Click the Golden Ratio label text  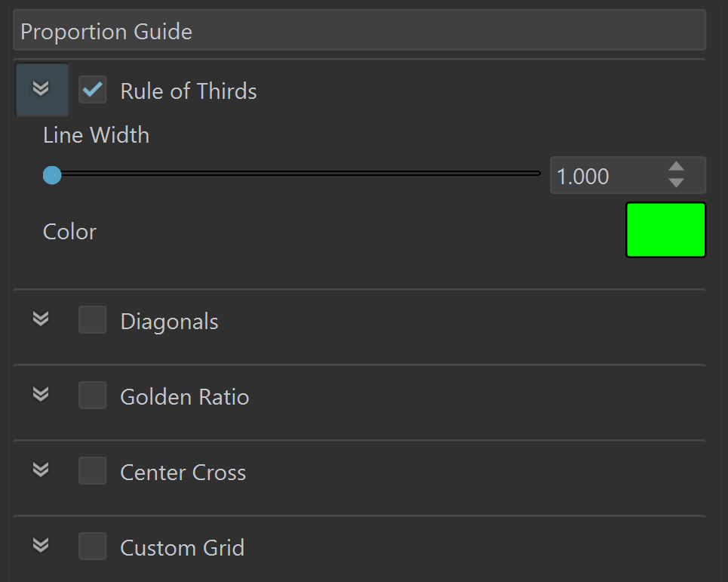pyautogui.click(x=184, y=396)
